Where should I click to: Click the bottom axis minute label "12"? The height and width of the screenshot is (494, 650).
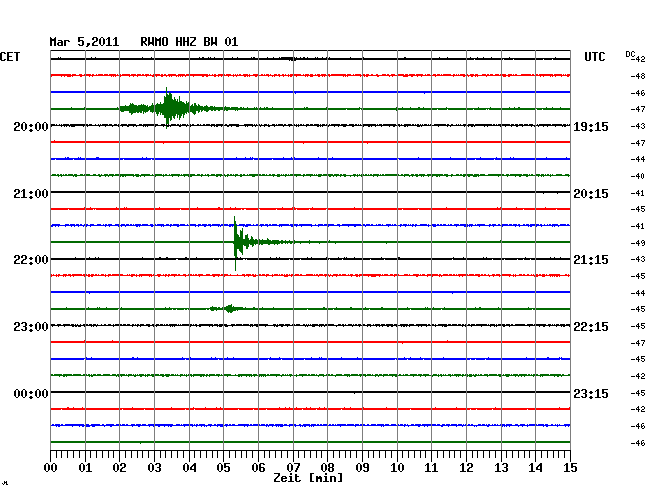point(466,468)
